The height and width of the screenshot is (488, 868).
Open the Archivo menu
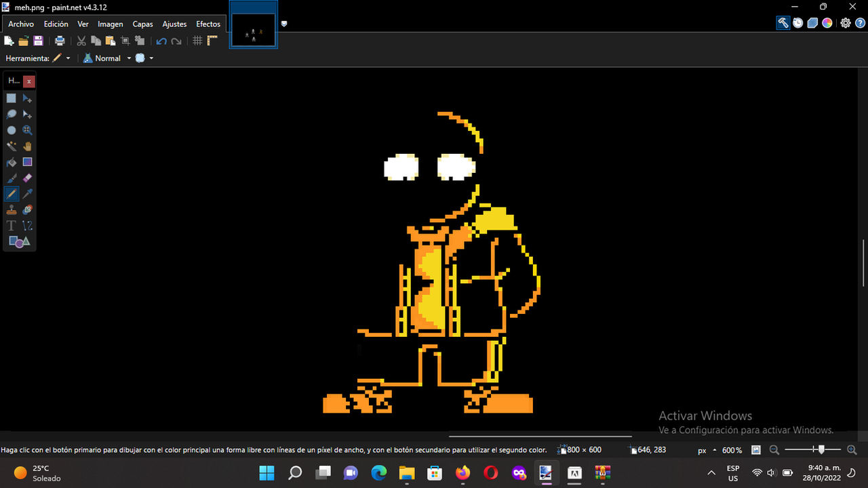tap(21, 24)
